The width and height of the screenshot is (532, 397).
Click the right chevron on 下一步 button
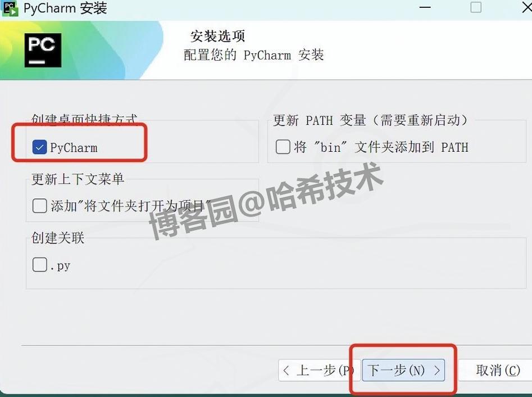pos(437,370)
